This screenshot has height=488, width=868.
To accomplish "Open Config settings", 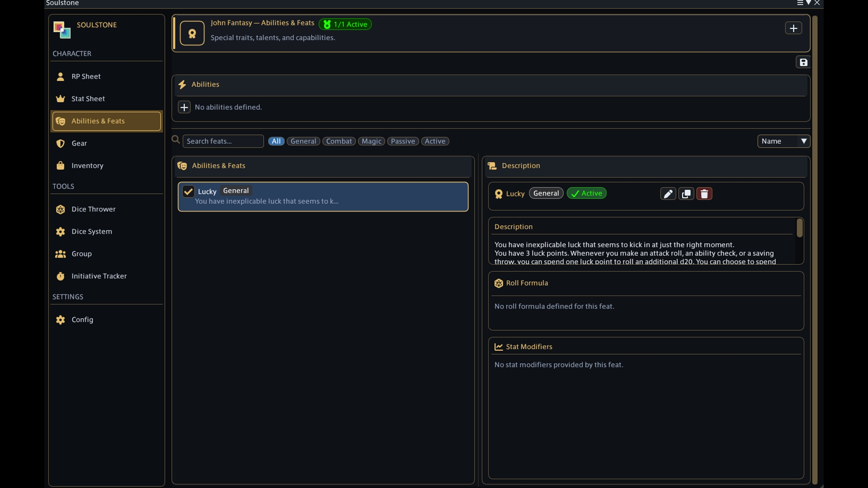I will pos(107,319).
